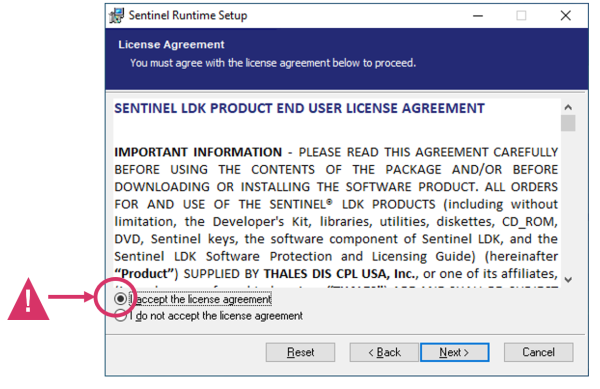The width and height of the screenshot is (600, 389).
Task: Click the Reset button
Action: [300, 352]
